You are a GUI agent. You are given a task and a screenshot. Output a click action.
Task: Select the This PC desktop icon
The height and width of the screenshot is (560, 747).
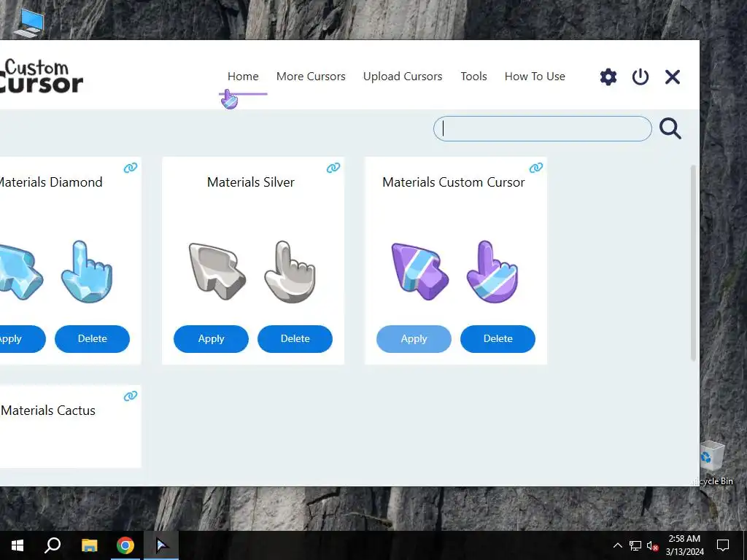[x=29, y=23]
